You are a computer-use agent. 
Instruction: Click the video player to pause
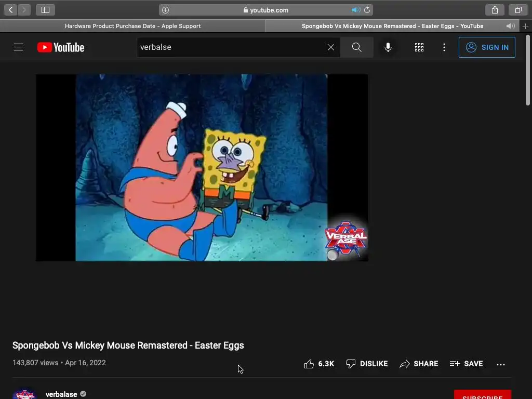click(202, 168)
